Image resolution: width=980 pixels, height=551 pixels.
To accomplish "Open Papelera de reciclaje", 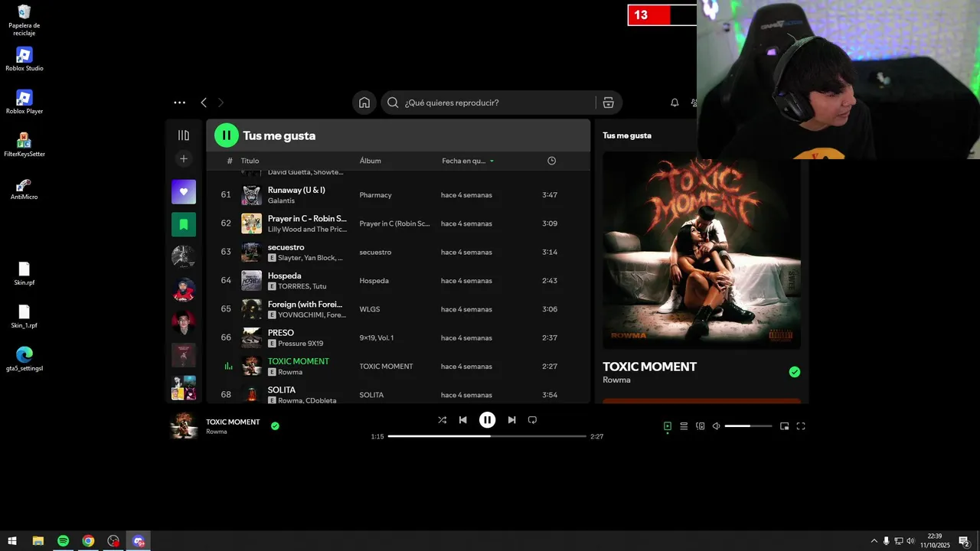I will 24,20.
